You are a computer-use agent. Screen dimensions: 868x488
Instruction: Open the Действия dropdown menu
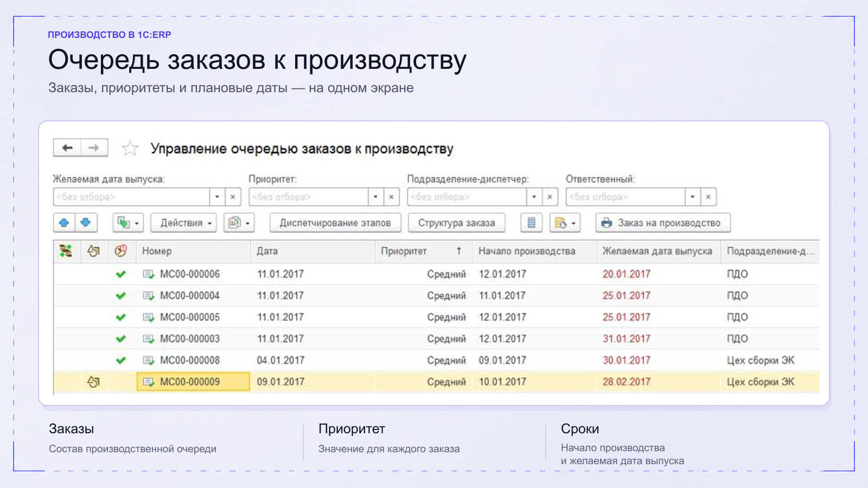click(183, 222)
